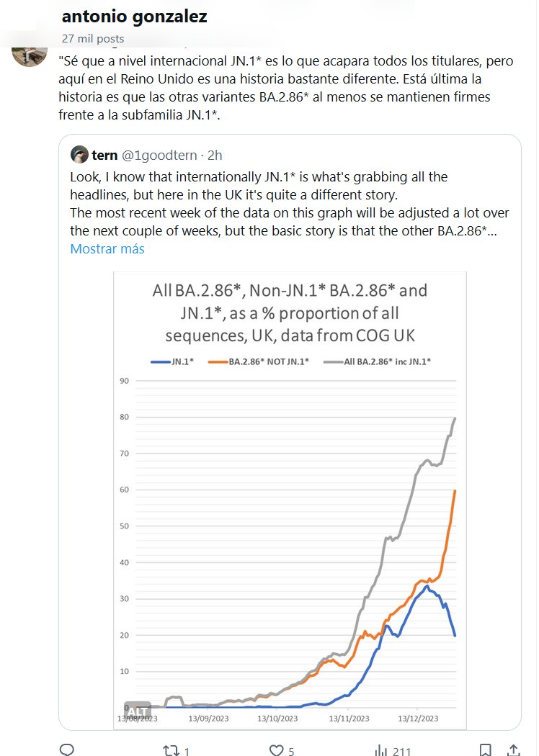Click the tern display name
539x756 pixels.
(105, 155)
